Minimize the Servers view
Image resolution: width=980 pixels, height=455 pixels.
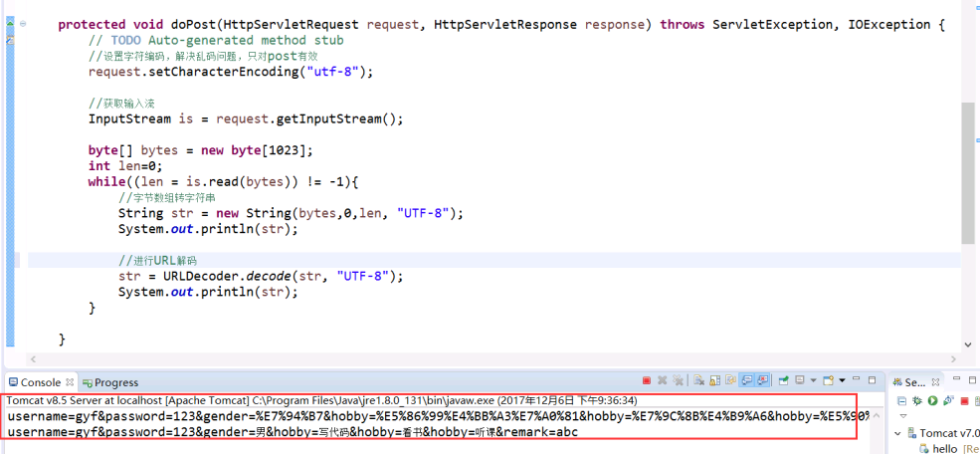(957, 378)
